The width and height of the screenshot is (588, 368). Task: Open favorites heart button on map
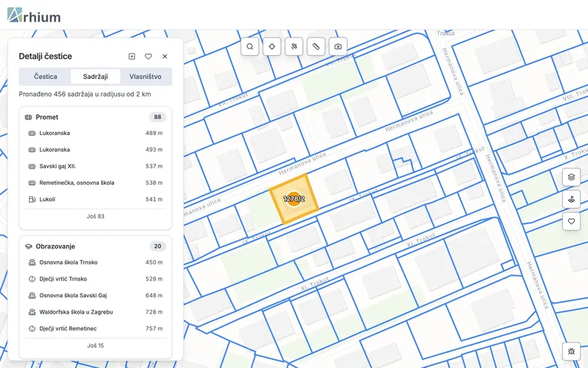click(571, 222)
